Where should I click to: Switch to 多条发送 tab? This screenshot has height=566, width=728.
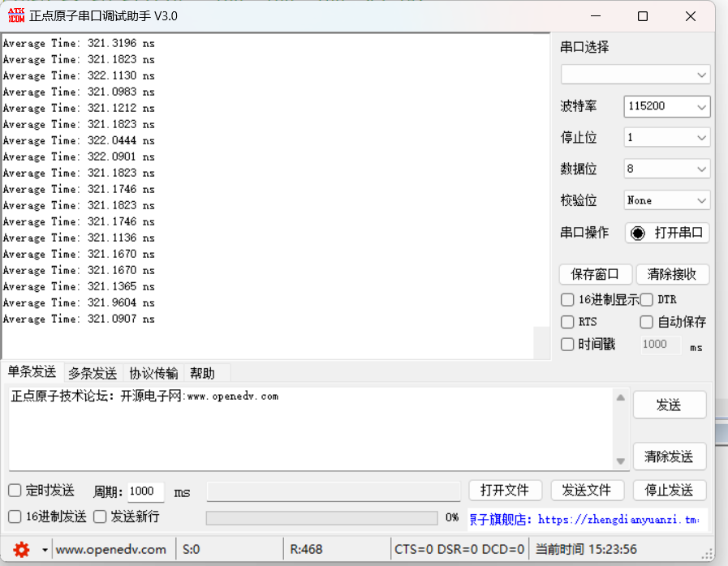(93, 374)
